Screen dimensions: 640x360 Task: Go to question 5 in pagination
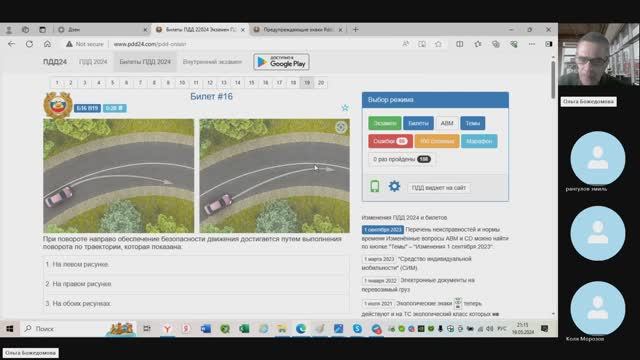pos(113,83)
